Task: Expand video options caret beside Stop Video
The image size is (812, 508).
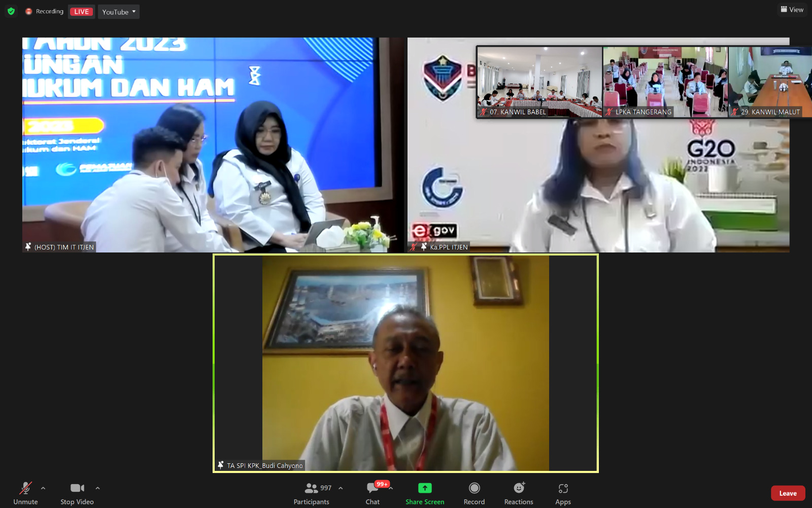Action: 97,488
